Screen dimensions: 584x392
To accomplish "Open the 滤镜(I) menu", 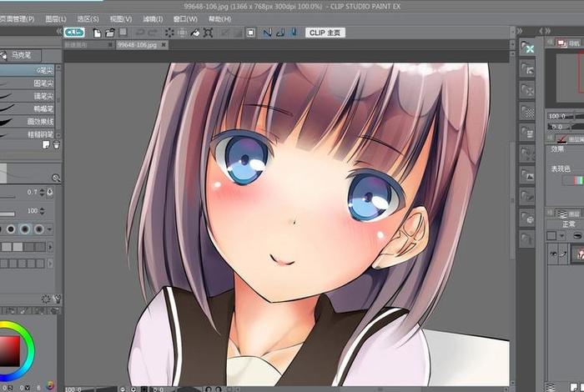I will point(153,19).
